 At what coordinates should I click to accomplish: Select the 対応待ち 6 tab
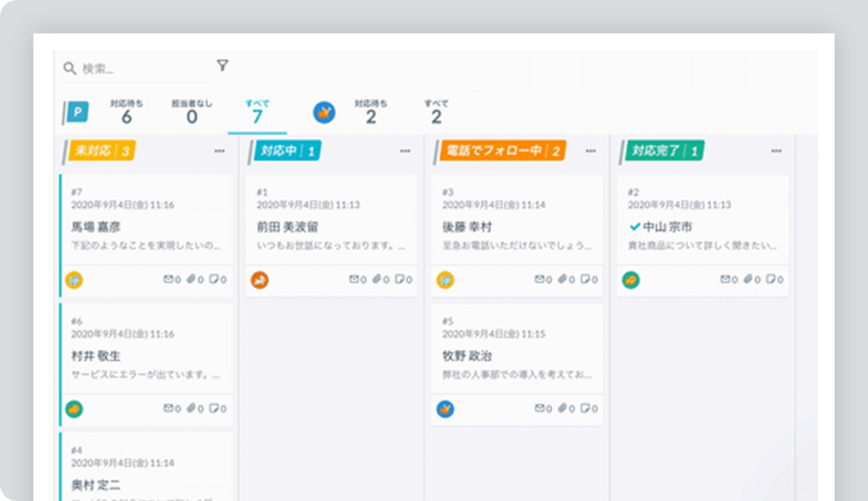click(126, 113)
